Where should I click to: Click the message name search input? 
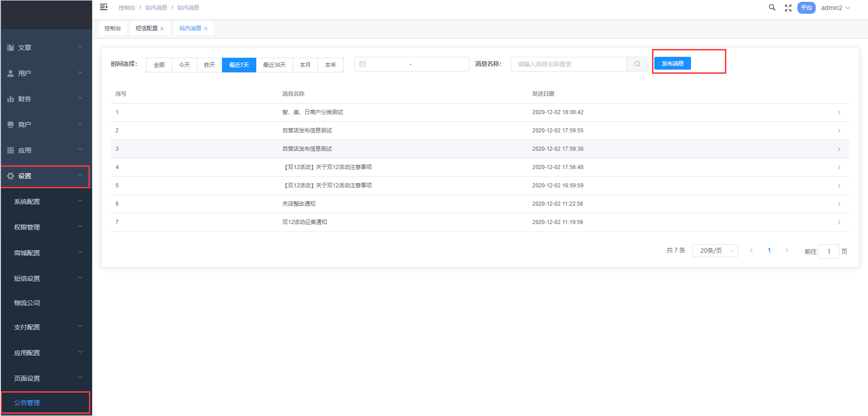click(x=569, y=64)
